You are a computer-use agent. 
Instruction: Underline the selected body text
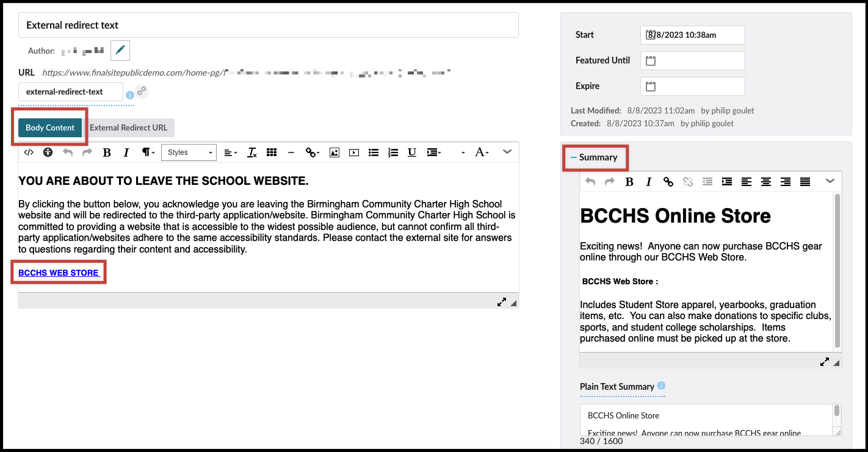(412, 152)
